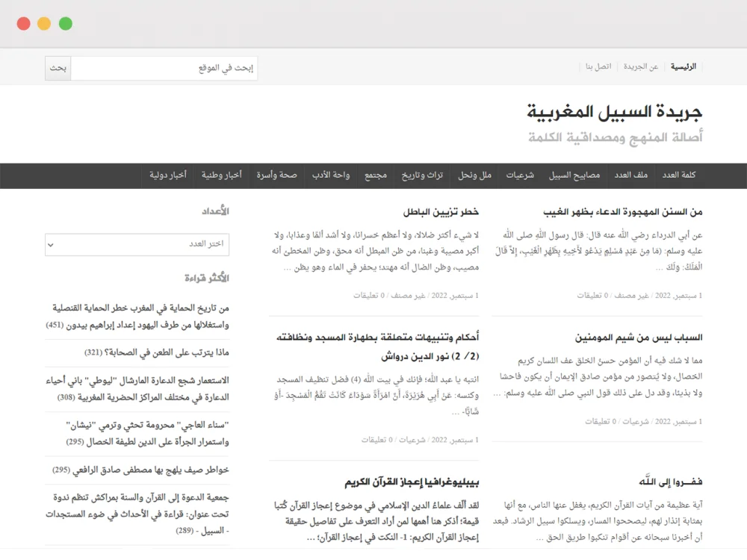Open the عن الجريدة top link
747x560 pixels.
coord(641,66)
